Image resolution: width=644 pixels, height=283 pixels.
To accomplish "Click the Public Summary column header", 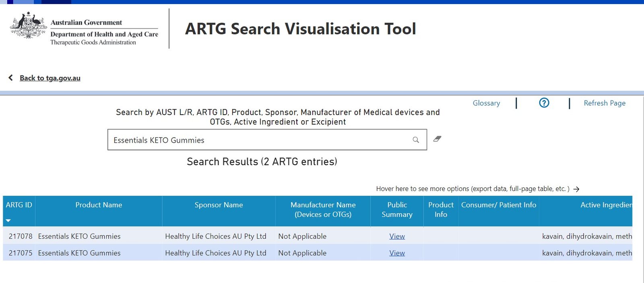I will pyautogui.click(x=397, y=209).
